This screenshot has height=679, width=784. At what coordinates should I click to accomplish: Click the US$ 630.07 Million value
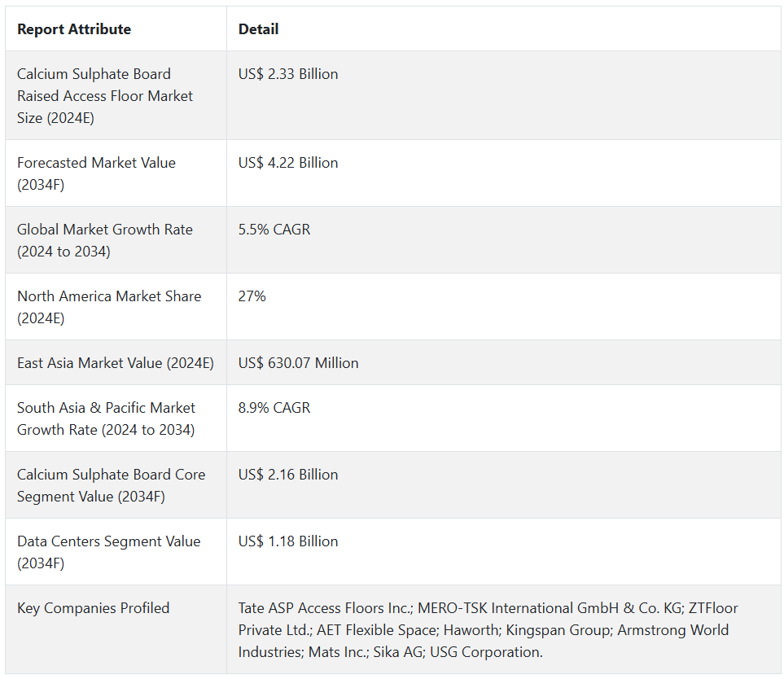tap(298, 363)
